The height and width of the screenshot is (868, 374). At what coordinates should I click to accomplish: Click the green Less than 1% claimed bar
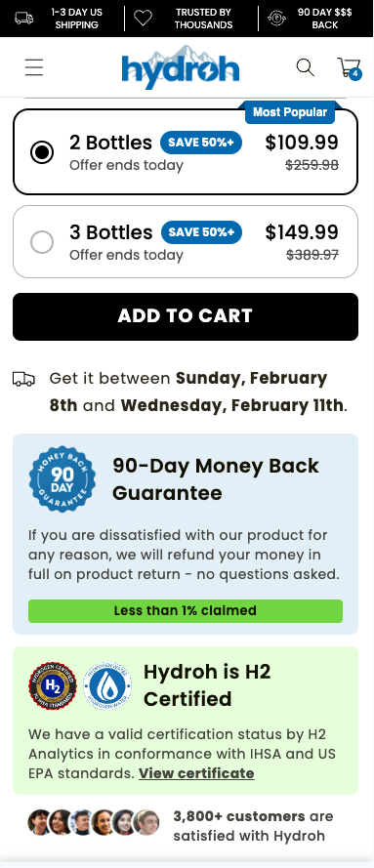pyautogui.click(x=186, y=611)
